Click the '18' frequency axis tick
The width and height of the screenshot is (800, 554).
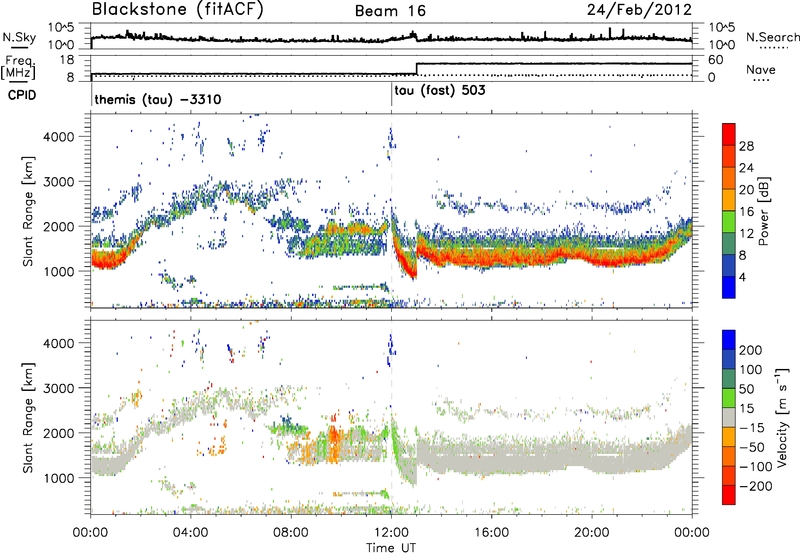click(x=67, y=60)
